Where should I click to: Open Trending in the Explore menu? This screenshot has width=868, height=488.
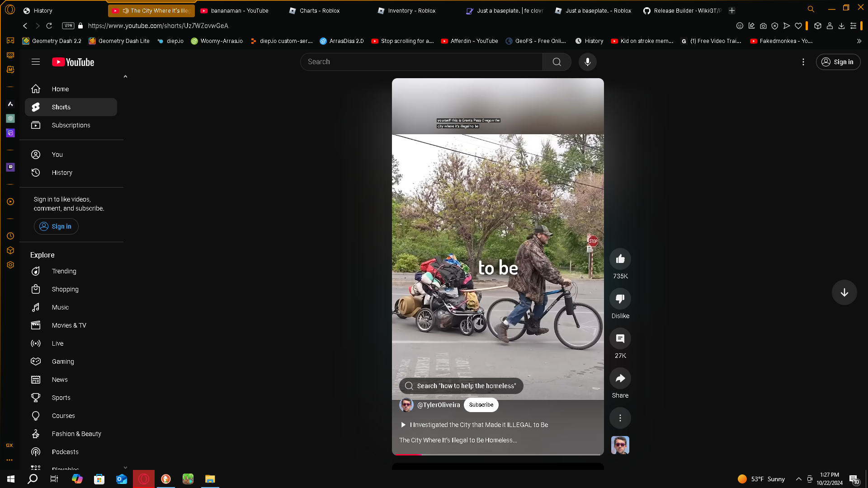tap(64, 271)
